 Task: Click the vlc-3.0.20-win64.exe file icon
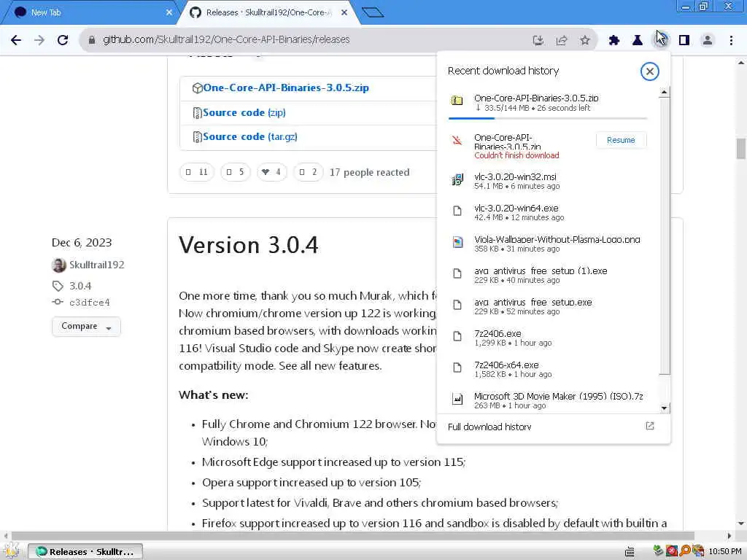tap(457, 211)
